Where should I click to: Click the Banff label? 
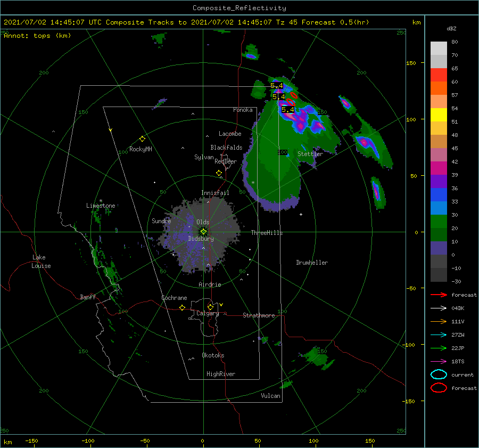pyautogui.click(x=88, y=297)
